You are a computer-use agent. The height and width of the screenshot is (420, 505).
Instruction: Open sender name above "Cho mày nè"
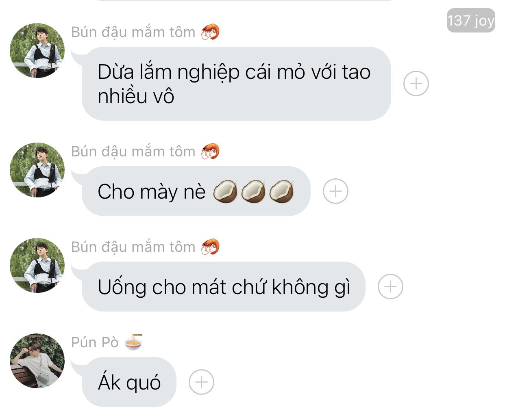pos(133,152)
